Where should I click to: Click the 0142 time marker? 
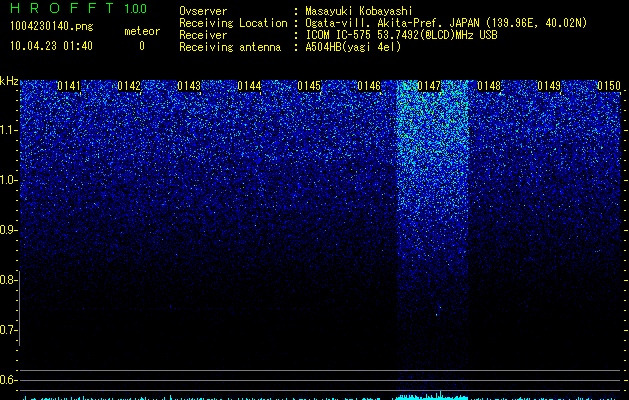[x=129, y=86]
